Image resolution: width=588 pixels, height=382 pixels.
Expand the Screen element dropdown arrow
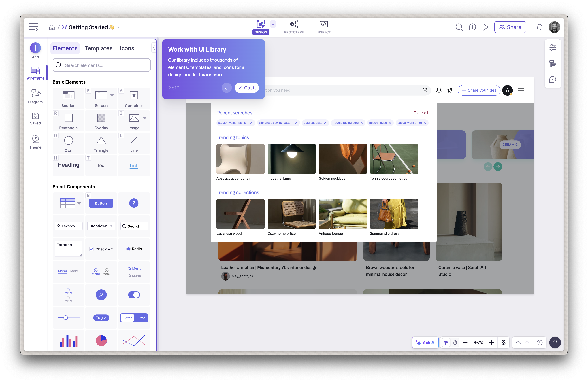[x=112, y=95]
